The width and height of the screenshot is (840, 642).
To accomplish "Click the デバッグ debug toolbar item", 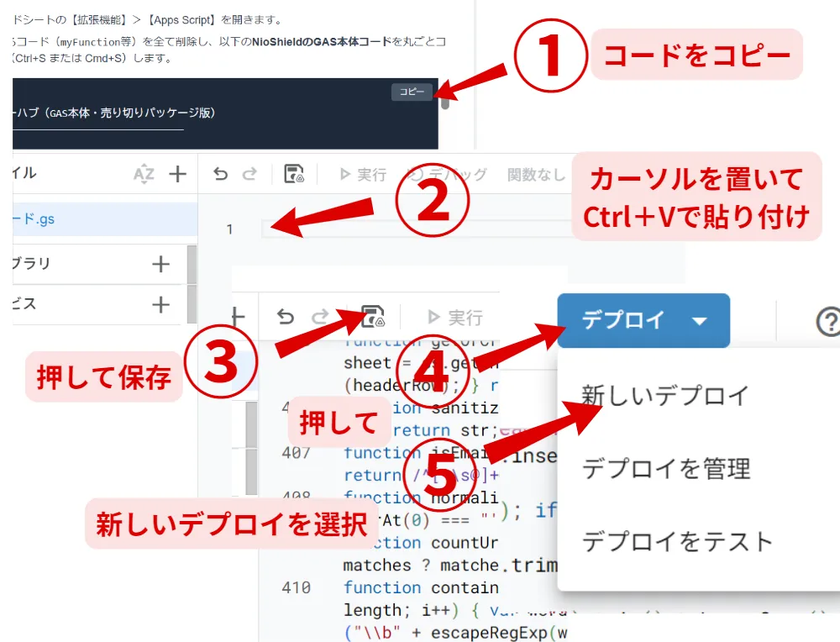I will click(x=448, y=175).
